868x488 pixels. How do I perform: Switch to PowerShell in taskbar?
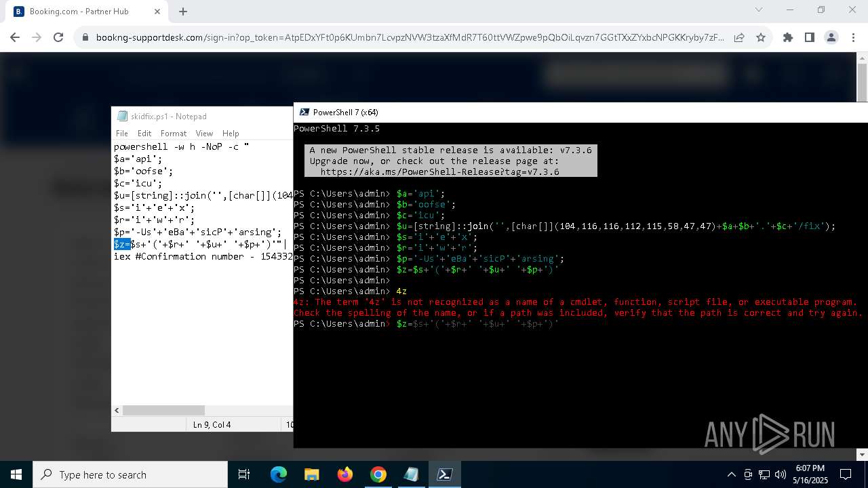coord(445,474)
